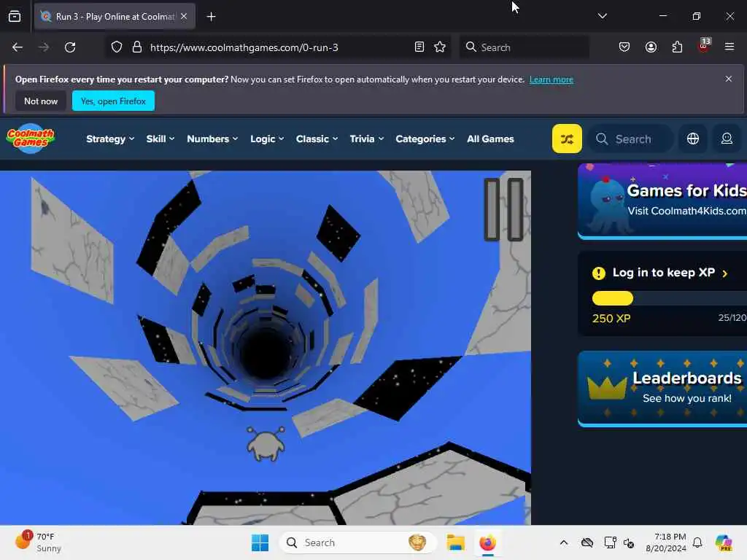The width and height of the screenshot is (747, 560).
Task: Select the Run 3 browser tab
Action: click(x=115, y=17)
